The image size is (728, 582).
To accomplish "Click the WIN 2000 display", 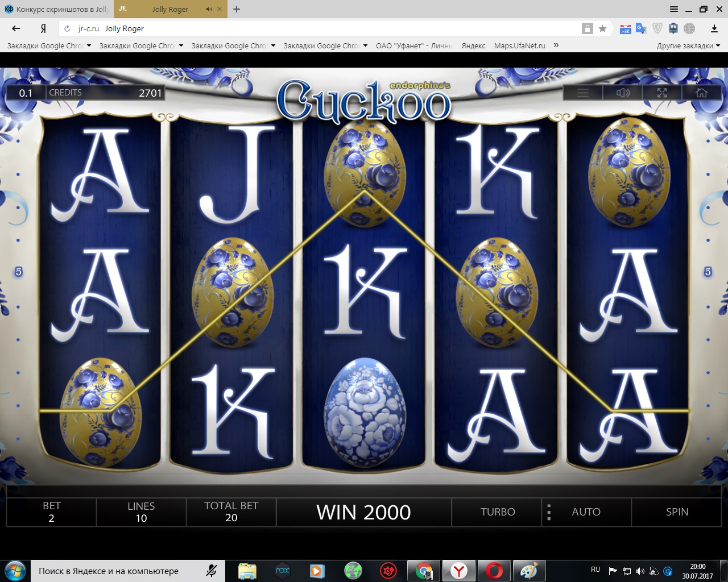I will [x=364, y=512].
